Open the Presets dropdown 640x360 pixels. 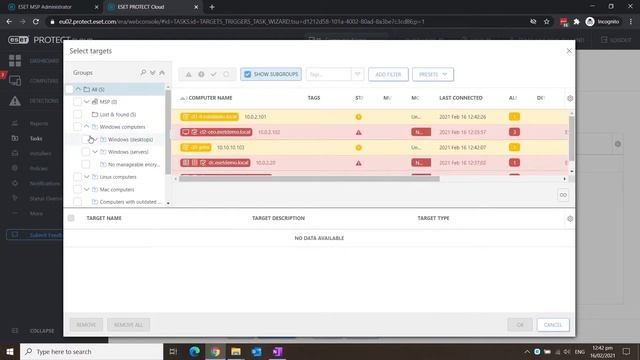click(x=433, y=74)
